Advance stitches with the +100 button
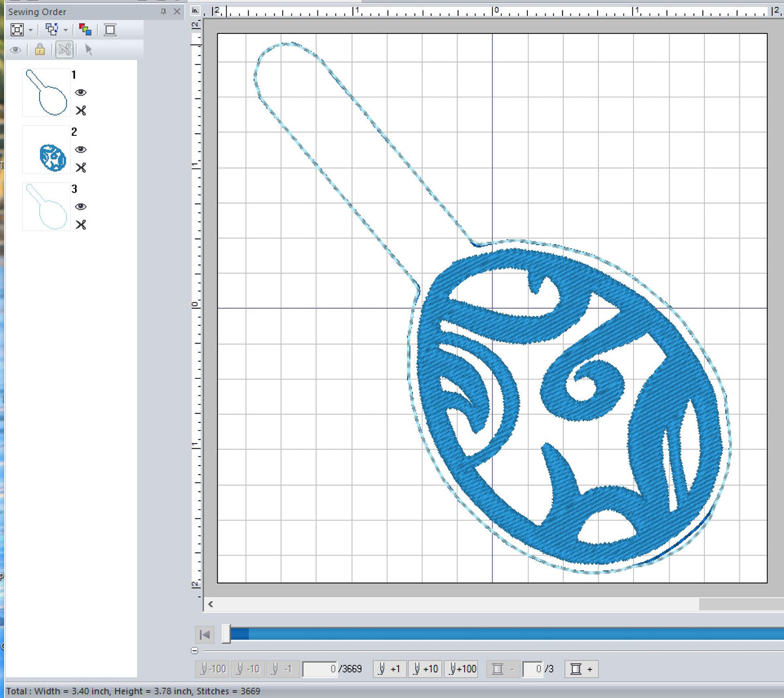The height and width of the screenshot is (698, 784). coord(462,669)
